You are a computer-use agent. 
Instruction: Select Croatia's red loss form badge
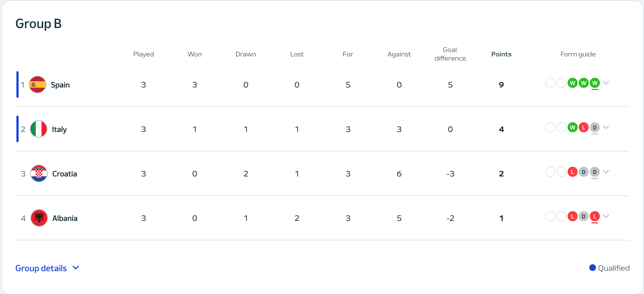(x=573, y=172)
